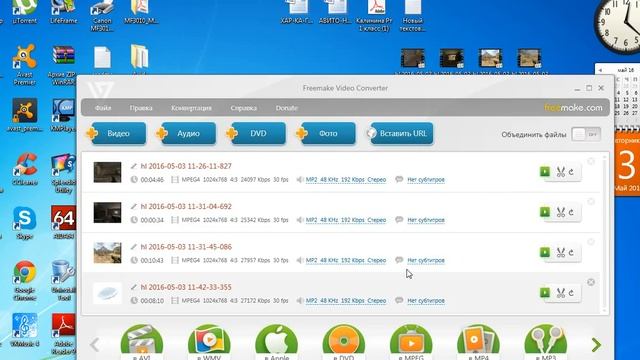Cut the 11-31-45-086 video with scissors

(560, 253)
